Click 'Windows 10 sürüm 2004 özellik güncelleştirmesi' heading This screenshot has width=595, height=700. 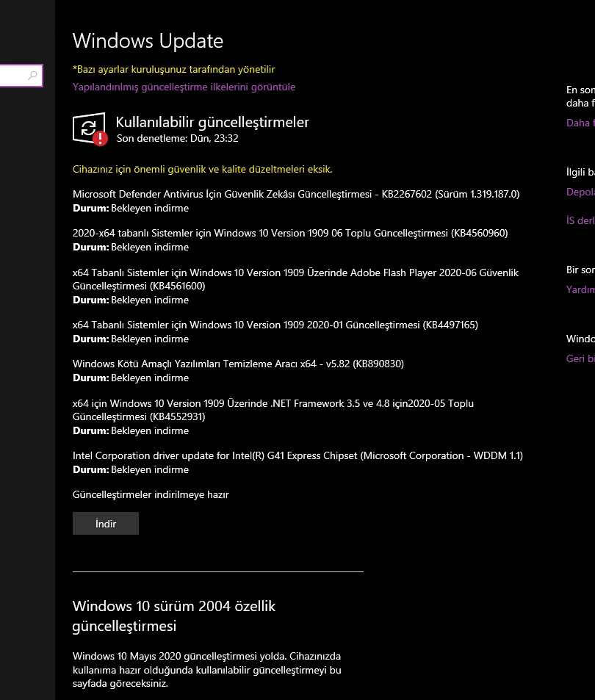(x=174, y=616)
